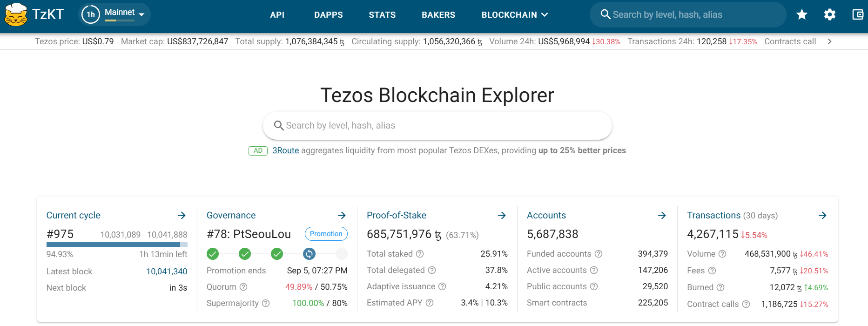Show Active accounts help icon
Screen dimensions: 868x326
click(594, 270)
